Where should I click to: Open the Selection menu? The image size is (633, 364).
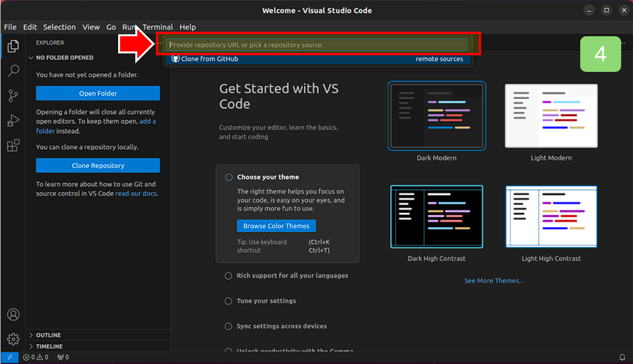59,27
